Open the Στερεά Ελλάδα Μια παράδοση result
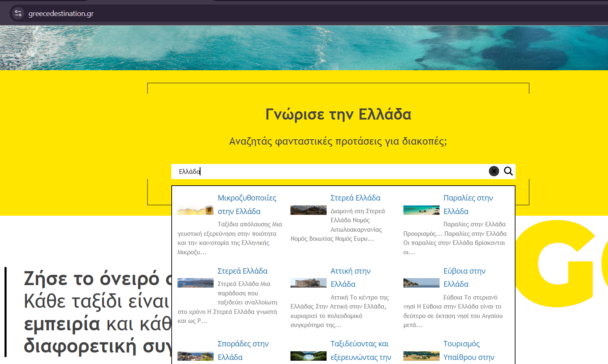The height and width of the screenshot is (364, 608). pyautogui.click(x=242, y=271)
